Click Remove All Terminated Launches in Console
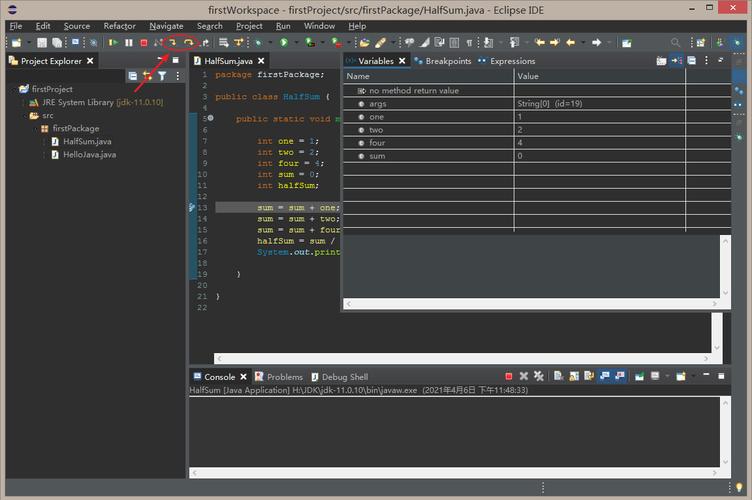 pyautogui.click(x=539, y=376)
